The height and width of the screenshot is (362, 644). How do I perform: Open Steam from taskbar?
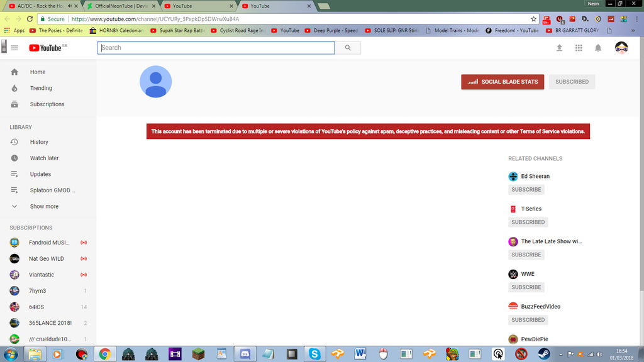coord(544,354)
